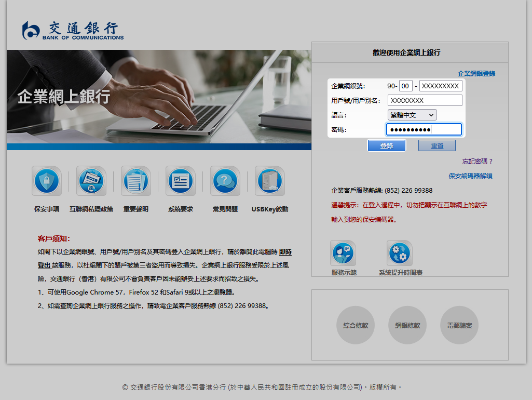Focus the 密碼 password field
Viewport: 532px width, 400px height.
click(424, 129)
